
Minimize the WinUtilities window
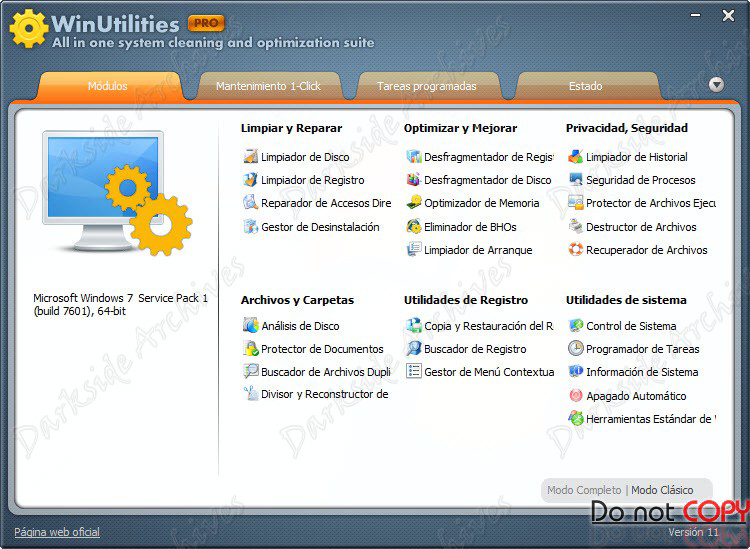click(695, 15)
